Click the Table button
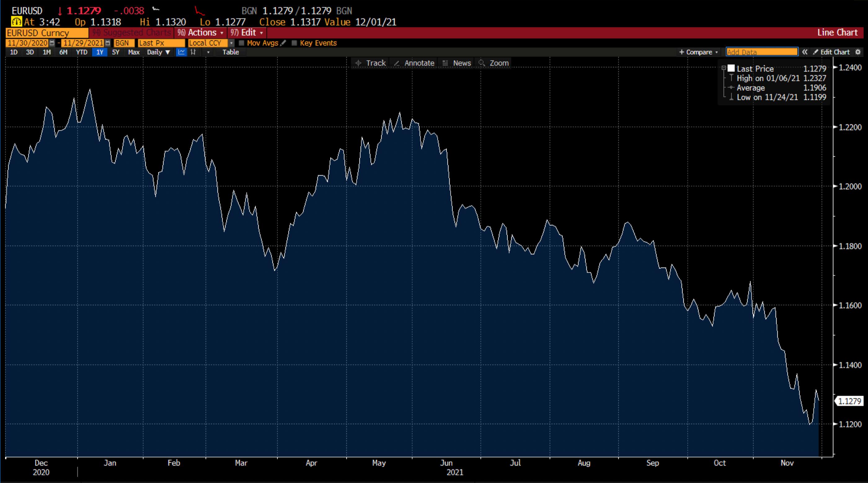The height and width of the screenshot is (483, 868). 230,52
